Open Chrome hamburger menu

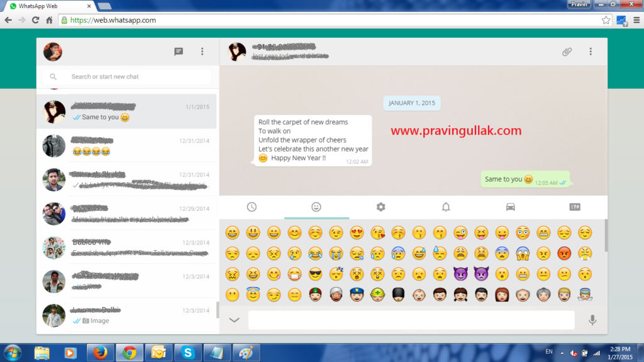[636, 20]
